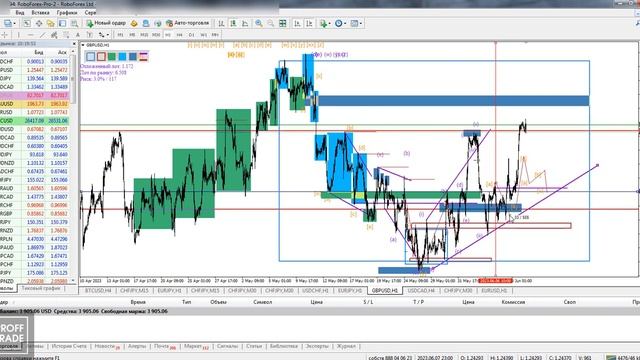The height and width of the screenshot is (360, 640).
Task: Select the text label tool
Action: [90, 35]
